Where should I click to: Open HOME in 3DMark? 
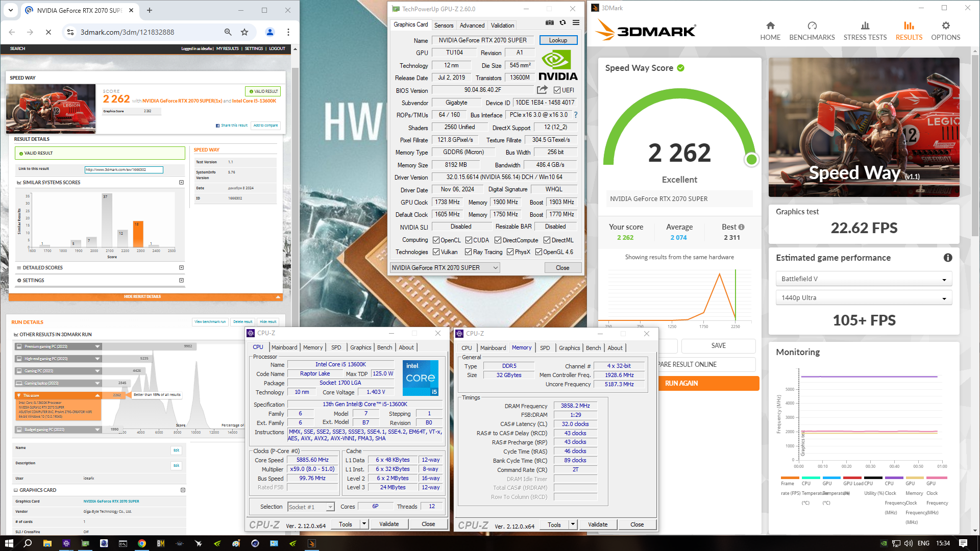770,31
